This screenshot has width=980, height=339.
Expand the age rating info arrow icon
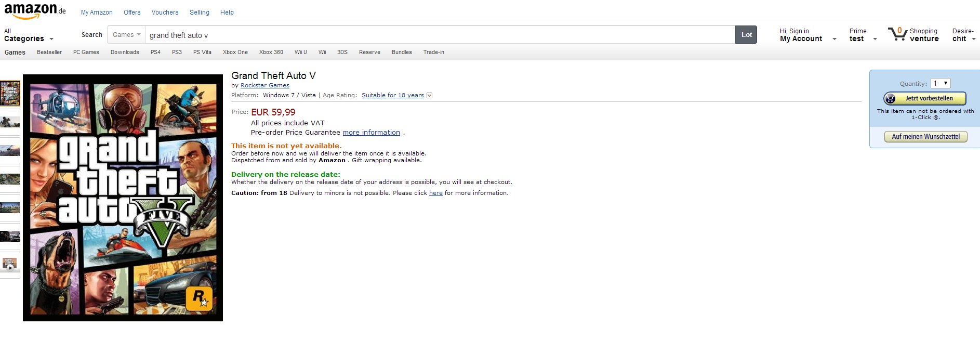click(430, 96)
